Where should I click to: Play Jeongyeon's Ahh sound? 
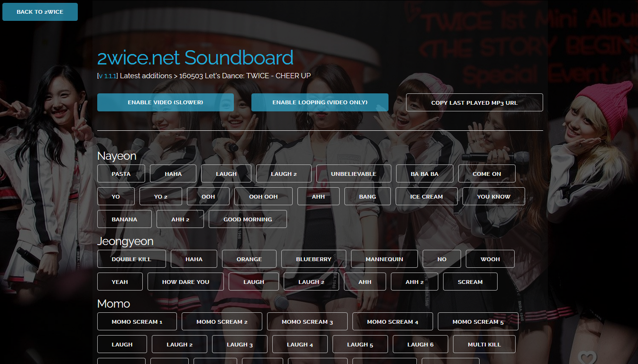[x=365, y=282]
